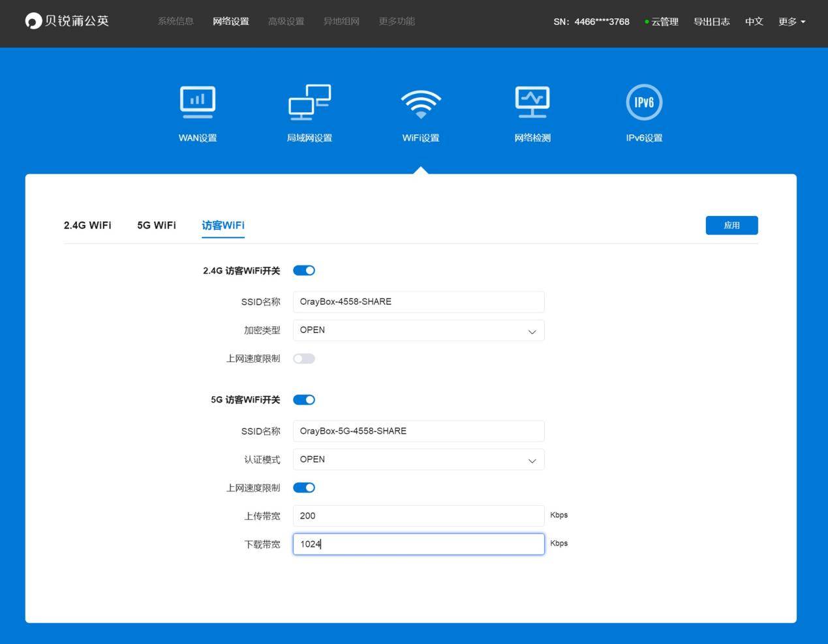This screenshot has height=644, width=828.
Task: Click the 上传带宽 field with 200
Action: coord(418,515)
